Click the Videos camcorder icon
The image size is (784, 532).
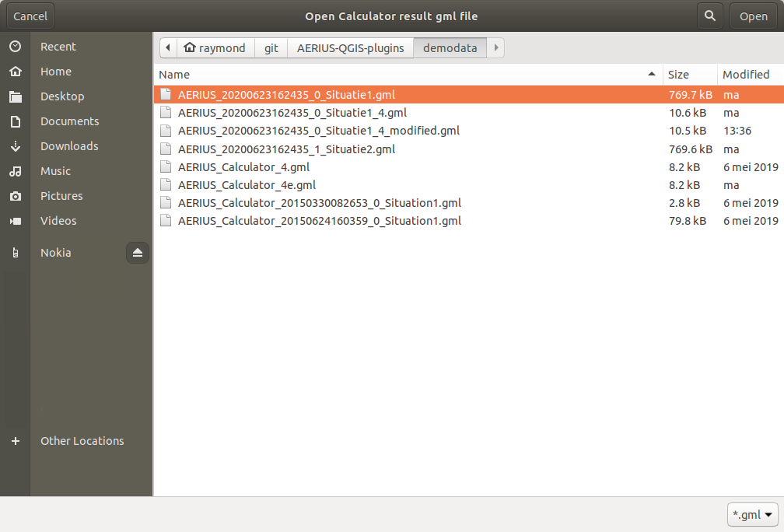tap(15, 221)
